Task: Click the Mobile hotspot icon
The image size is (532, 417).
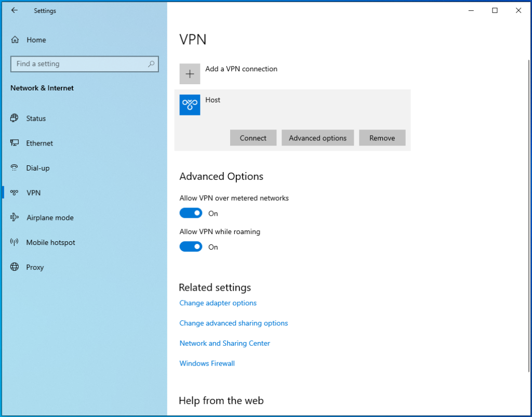Action: (x=15, y=242)
